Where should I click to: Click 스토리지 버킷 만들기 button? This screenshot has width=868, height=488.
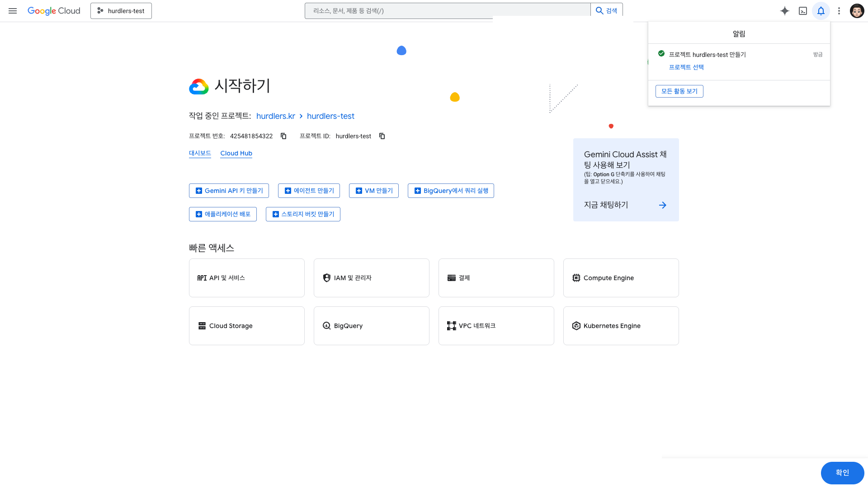point(303,214)
